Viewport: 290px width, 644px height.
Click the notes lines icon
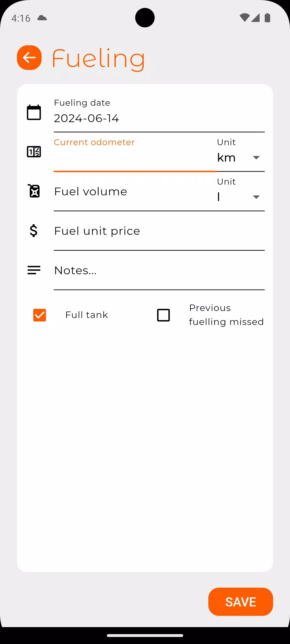tap(34, 270)
